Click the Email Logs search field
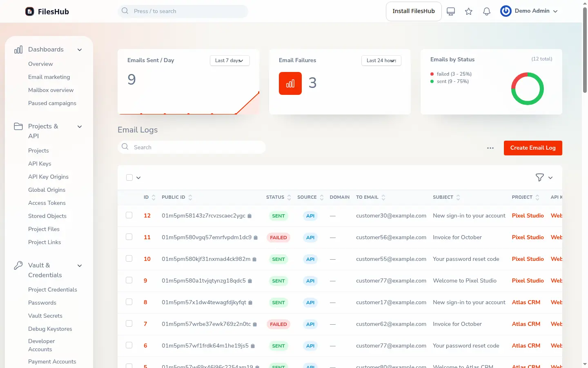 tap(192, 147)
